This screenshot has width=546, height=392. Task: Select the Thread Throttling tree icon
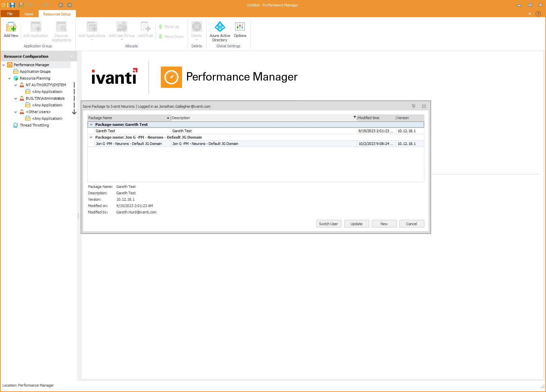tap(16, 125)
